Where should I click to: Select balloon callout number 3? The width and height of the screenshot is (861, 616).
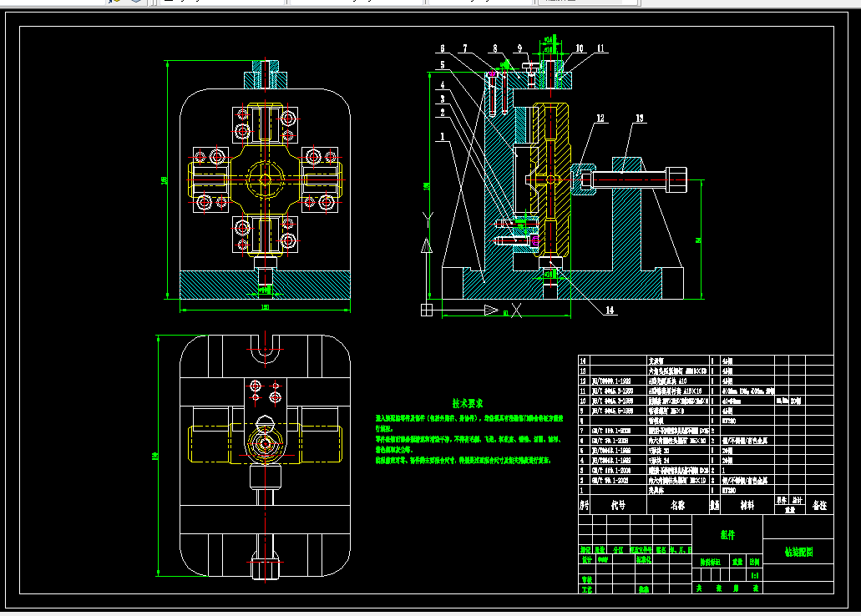point(443,99)
